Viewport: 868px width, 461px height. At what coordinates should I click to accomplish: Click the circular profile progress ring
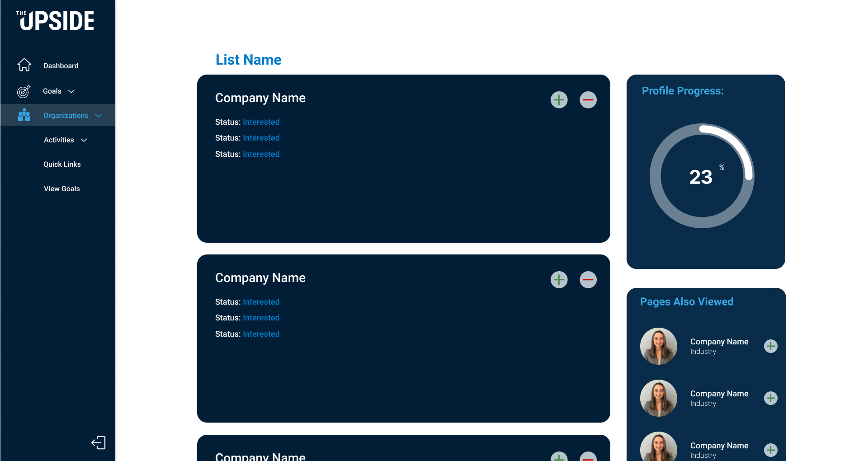[702, 176]
